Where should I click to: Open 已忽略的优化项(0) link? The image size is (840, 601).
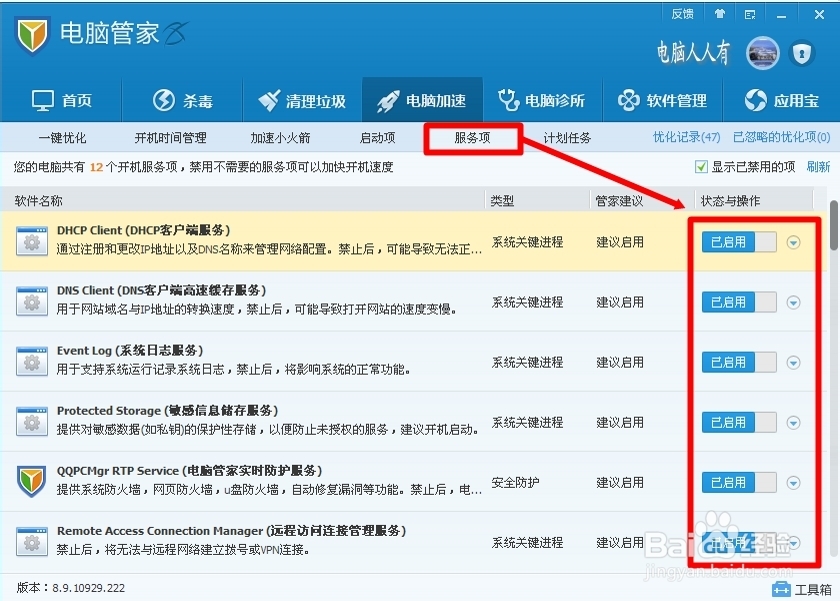click(x=782, y=137)
